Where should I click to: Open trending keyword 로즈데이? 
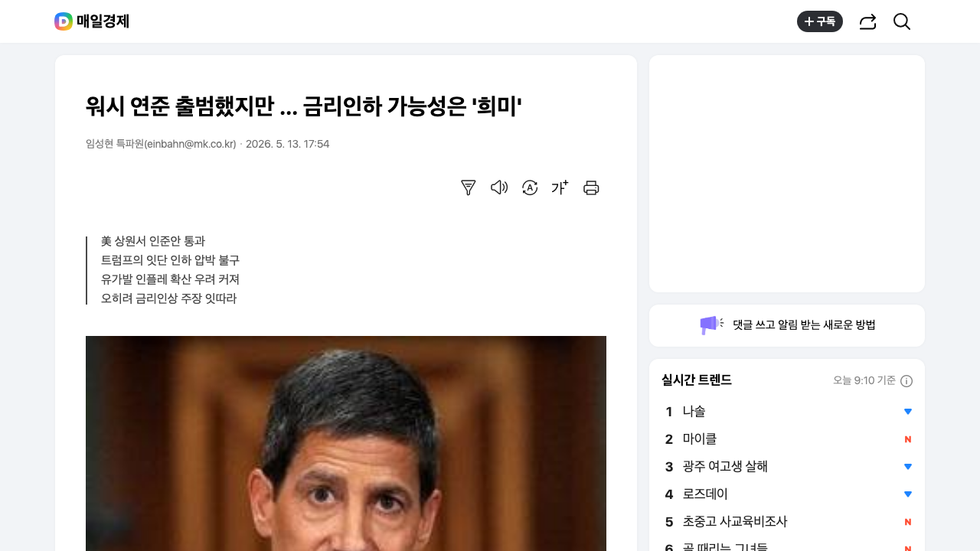click(705, 494)
